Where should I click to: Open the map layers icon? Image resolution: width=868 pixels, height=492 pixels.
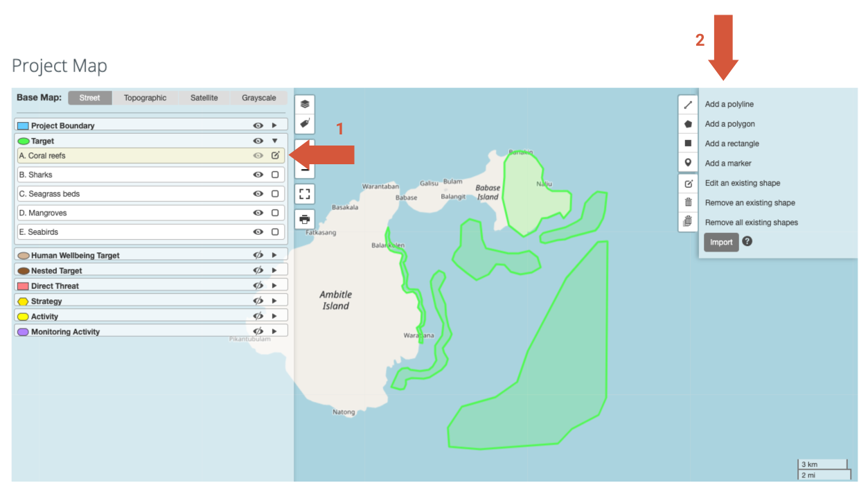point(304,104)
